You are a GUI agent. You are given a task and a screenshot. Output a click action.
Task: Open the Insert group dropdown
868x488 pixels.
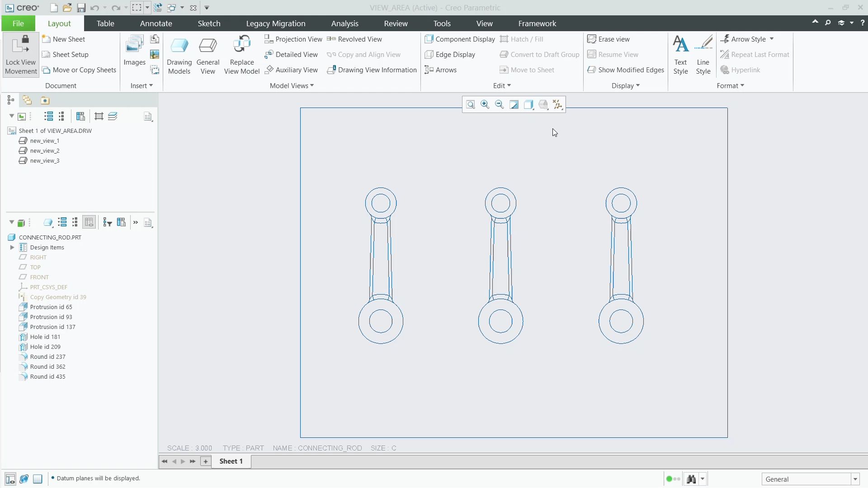click(x=142, y=86)
